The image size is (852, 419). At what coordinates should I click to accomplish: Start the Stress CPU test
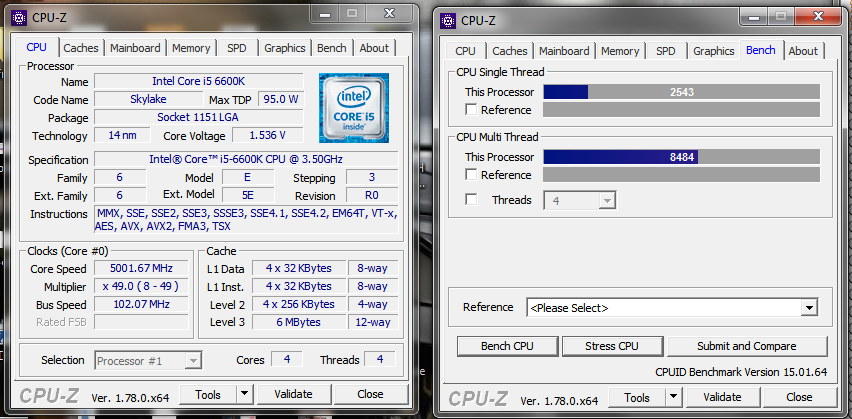click(612, 346)
